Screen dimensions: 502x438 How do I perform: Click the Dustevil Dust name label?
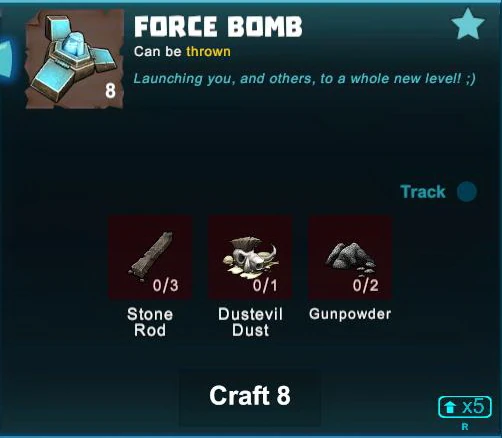tap(250, 322)
